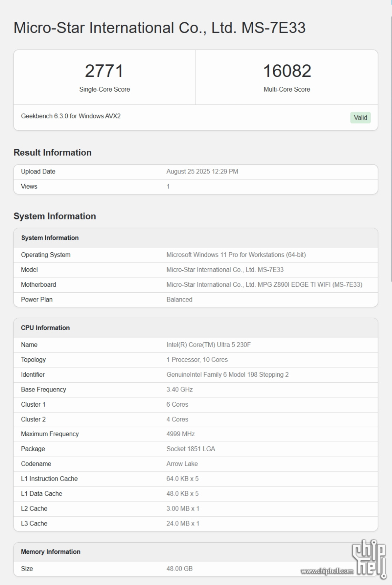Select the '24.0 MB x 1' L3 value
The width and height of the screenshot is (392, 585).
point(183,523)
